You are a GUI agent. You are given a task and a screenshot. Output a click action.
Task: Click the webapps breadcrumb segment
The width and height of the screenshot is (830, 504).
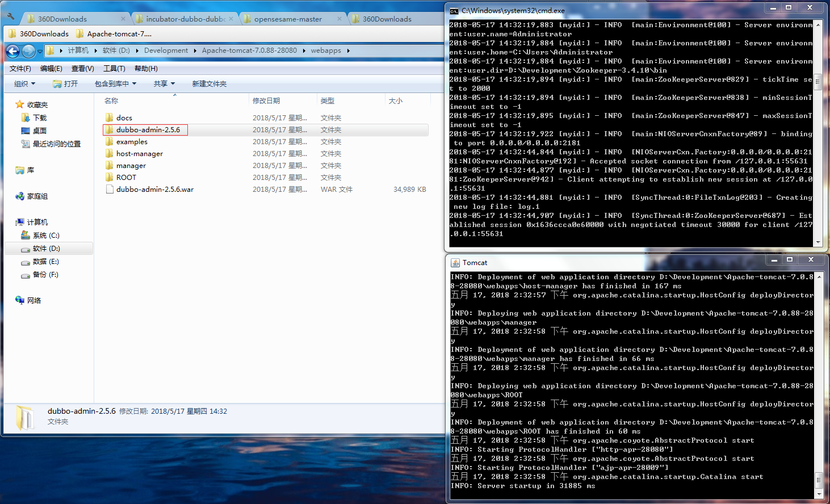pyautogui.click(x=326, y=51)
